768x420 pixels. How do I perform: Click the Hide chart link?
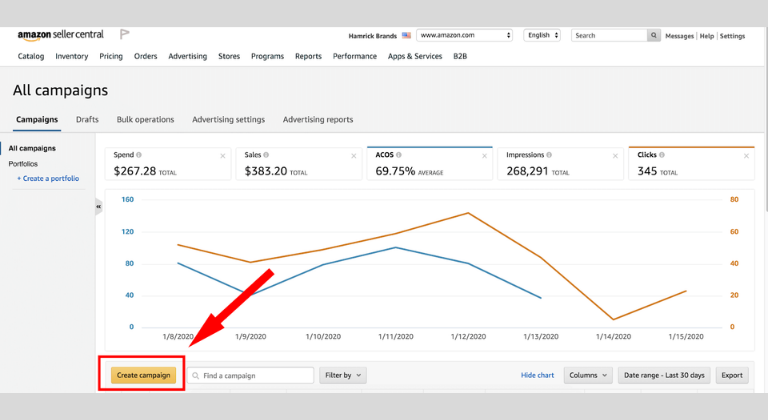(537, 375)
